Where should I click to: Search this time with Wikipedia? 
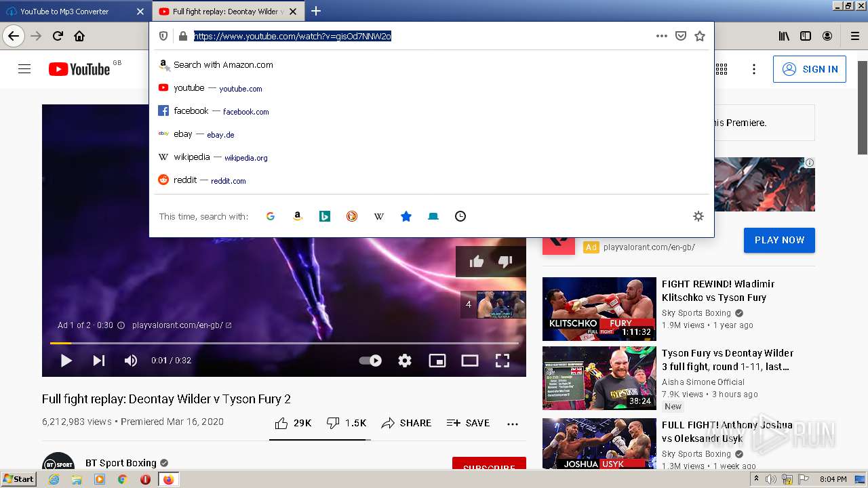click(x=379, y=216)
